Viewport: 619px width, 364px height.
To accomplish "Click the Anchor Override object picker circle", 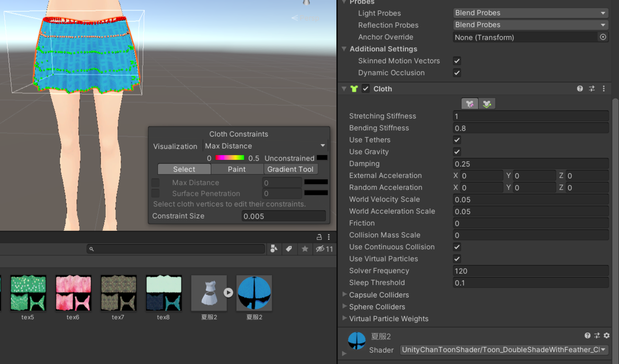I will click(x=602, y=37).
